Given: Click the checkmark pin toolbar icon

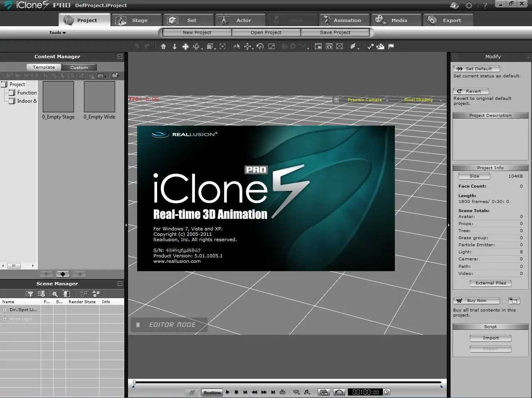Looking at the screenshot, I should pos(370,47).
